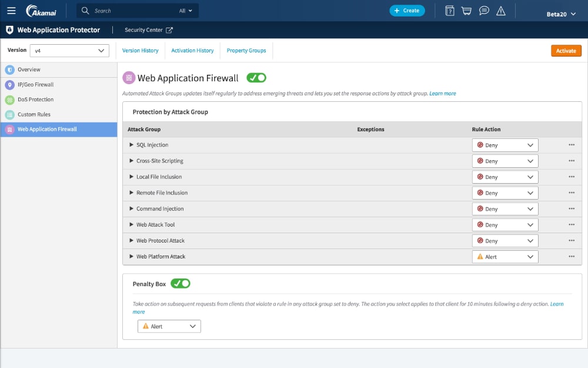Click the Security Center external link icon

click(169, 30)
